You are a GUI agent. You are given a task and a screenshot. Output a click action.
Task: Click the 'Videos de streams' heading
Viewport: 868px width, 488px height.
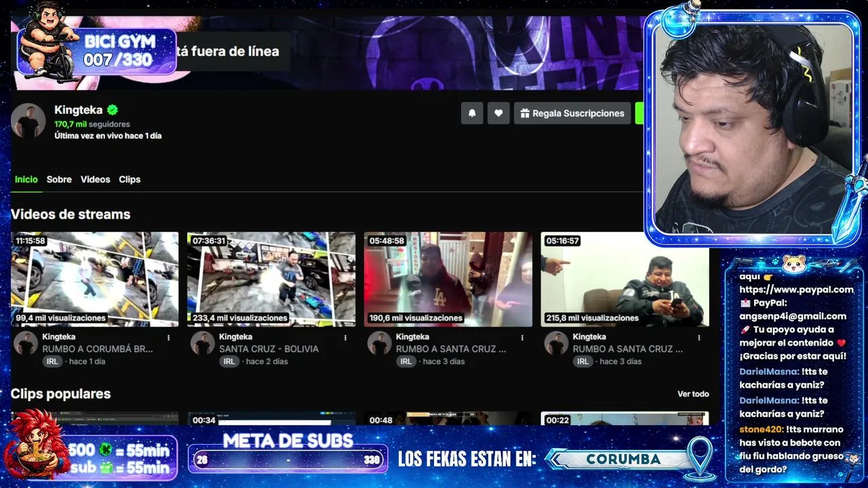[71, 214]
